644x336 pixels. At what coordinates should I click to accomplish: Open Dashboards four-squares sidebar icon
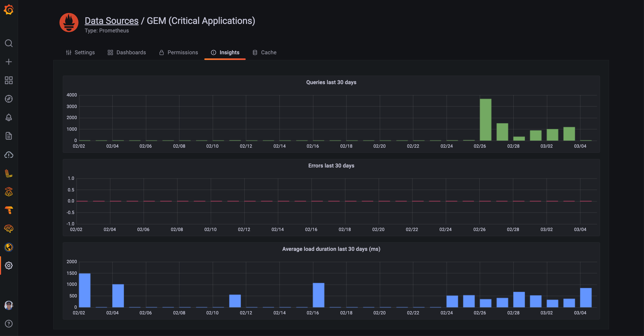(9, 80)
